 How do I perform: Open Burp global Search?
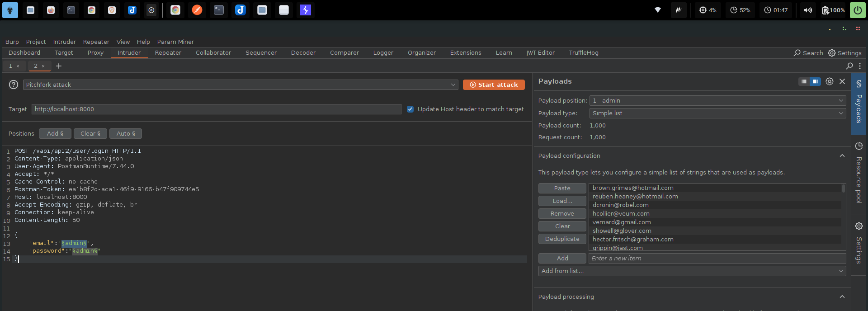tap(808, 53)
